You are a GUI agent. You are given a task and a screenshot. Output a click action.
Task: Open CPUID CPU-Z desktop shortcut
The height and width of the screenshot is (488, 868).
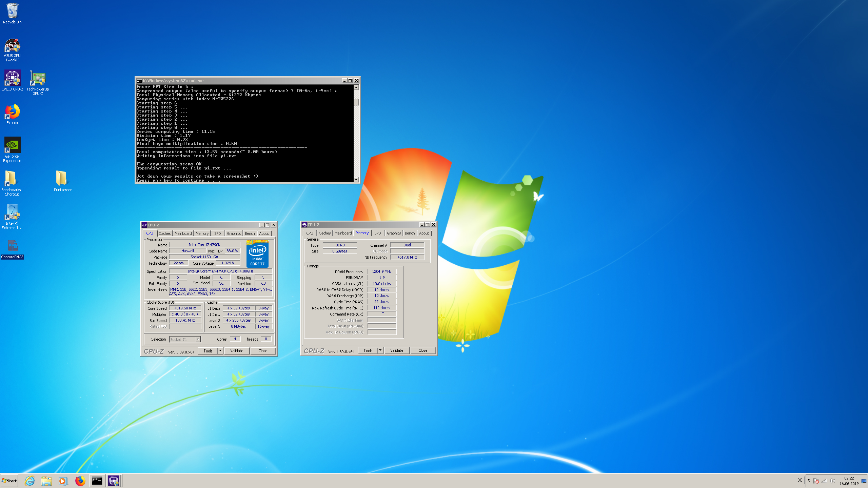12,81
